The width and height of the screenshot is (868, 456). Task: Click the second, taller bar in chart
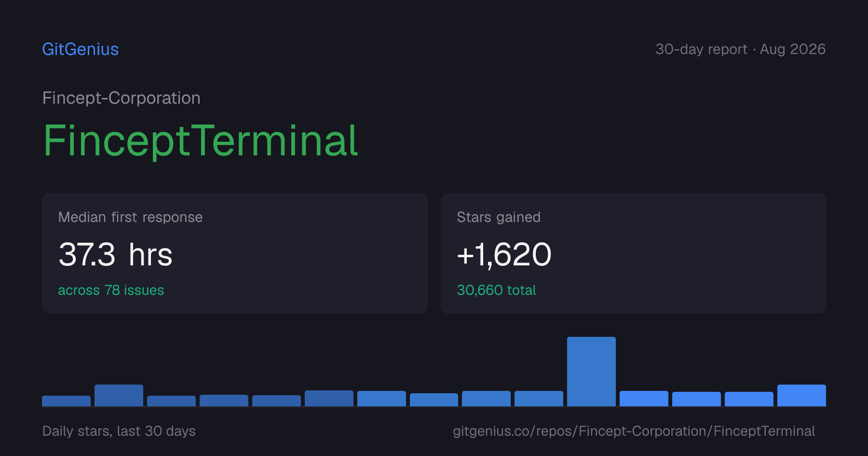[x=119, y=395]
